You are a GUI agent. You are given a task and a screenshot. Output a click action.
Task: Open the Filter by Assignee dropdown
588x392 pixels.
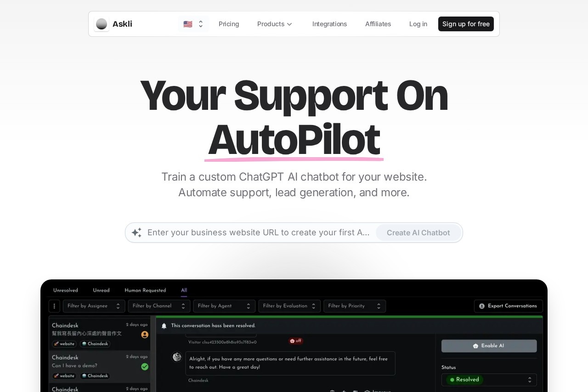[x=94, y=306]
